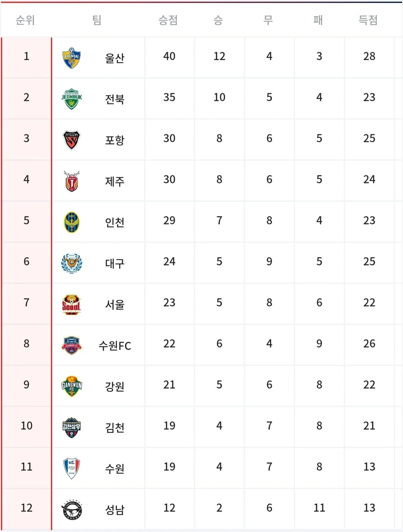403x532 pixels.
Task: Click the Gangwon FC crest icon
Action: pos(72,386)
